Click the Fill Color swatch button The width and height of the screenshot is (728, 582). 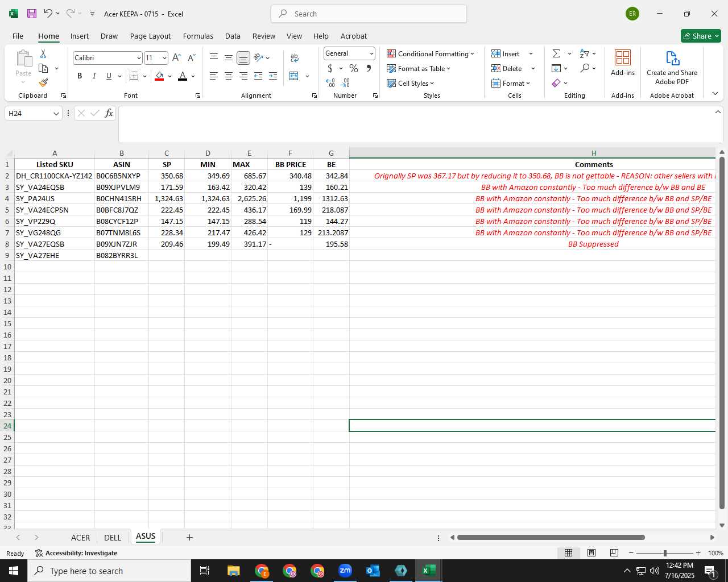click(159, 76)
